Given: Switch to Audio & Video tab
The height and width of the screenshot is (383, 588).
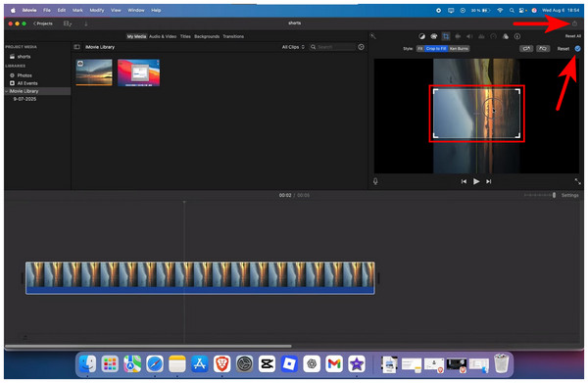Looking at the screenshot, I should tap(163, 36).
